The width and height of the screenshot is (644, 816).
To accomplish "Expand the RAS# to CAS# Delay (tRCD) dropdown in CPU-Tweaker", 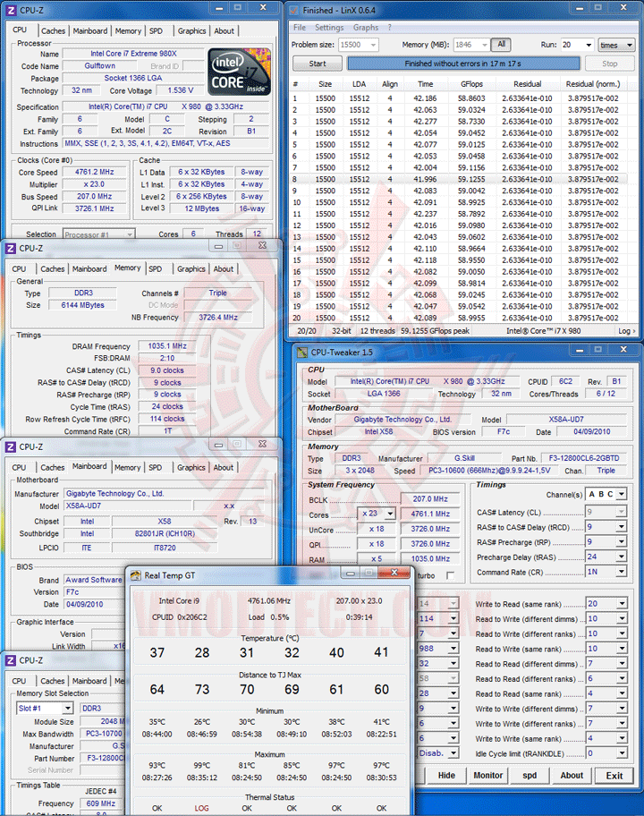I will (x=621, y=527).
